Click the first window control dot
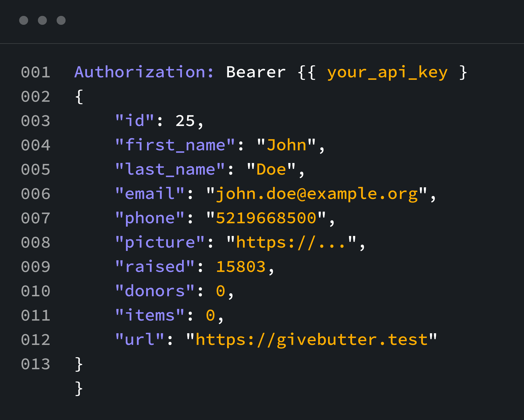 24,20
